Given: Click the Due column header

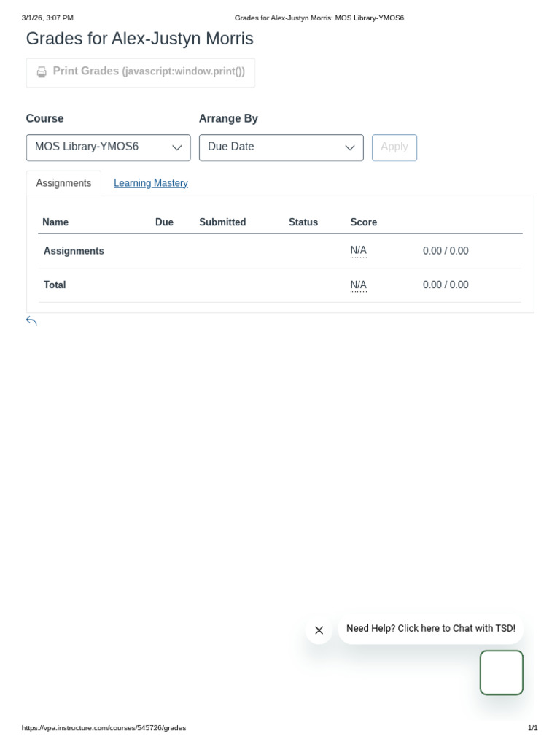Looking at the screenshot, I should tap(164, 222).
